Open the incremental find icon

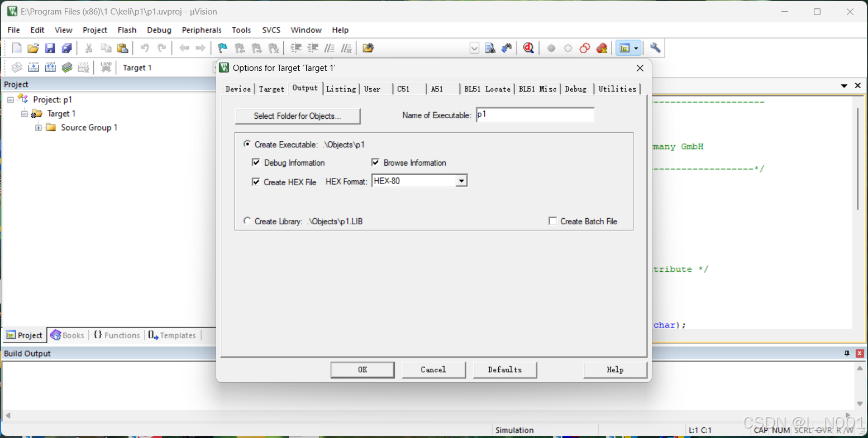pyautogui.click(x=507, y=48)
